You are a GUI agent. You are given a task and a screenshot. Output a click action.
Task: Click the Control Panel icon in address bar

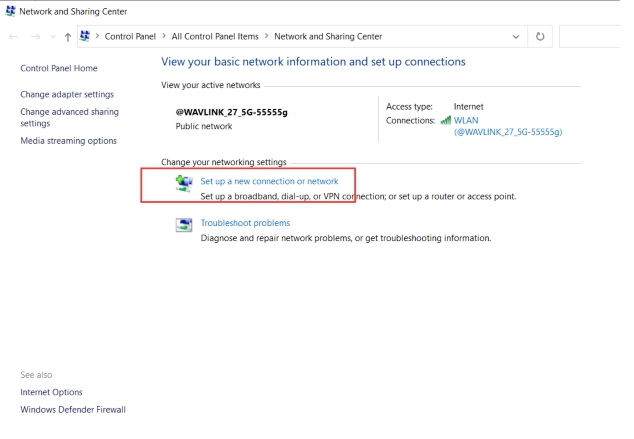(x=86, y=37)
